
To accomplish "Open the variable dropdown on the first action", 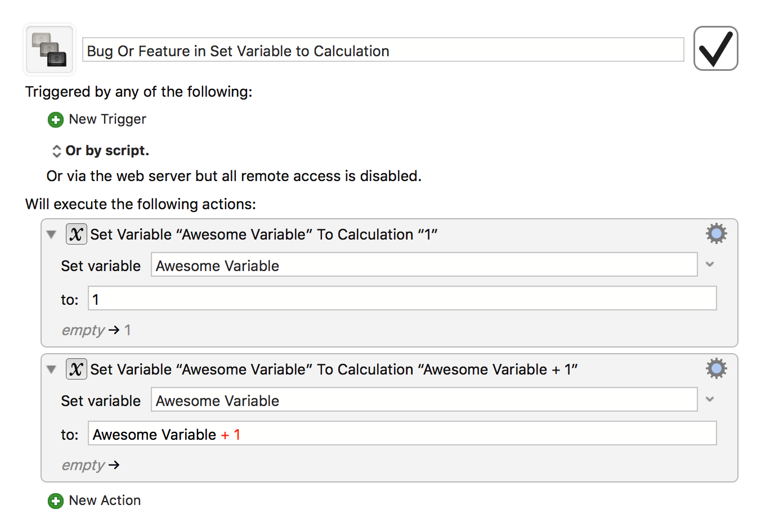I will [709, 264].
